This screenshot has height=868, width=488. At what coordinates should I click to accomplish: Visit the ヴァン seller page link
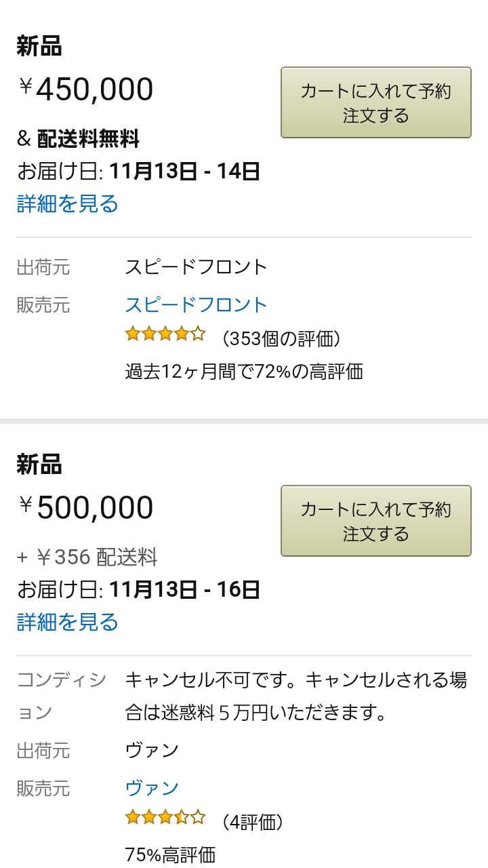pyautogui.click(x=152, y=788)
